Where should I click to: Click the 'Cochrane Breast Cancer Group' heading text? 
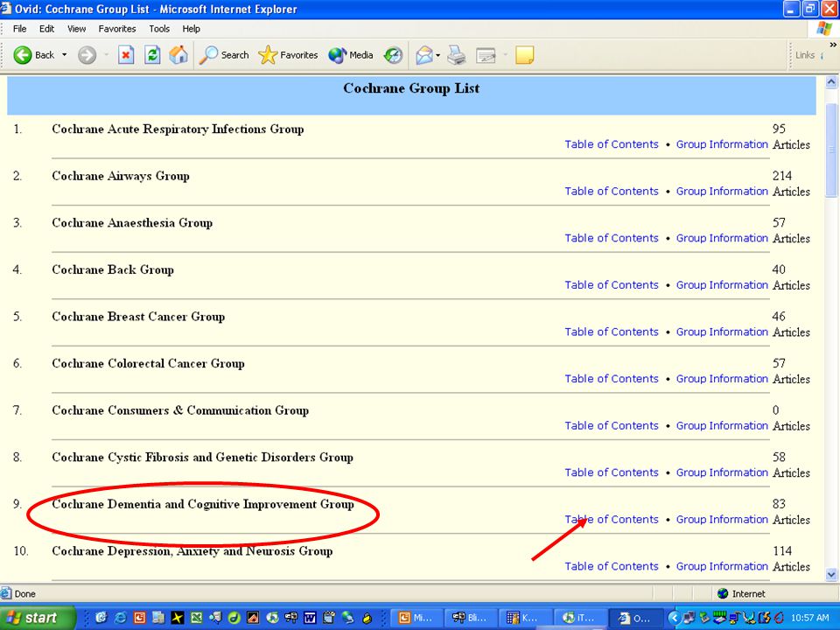click(138, 317)
